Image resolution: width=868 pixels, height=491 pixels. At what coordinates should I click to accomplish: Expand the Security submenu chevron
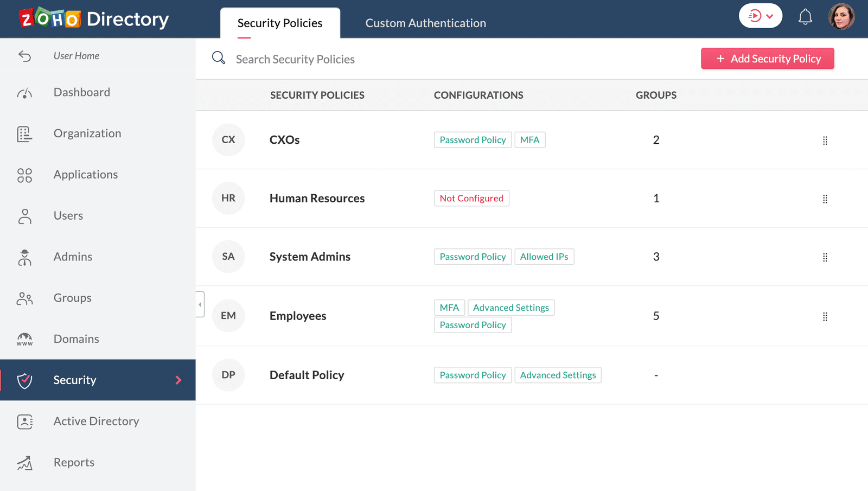pos(178,380)
